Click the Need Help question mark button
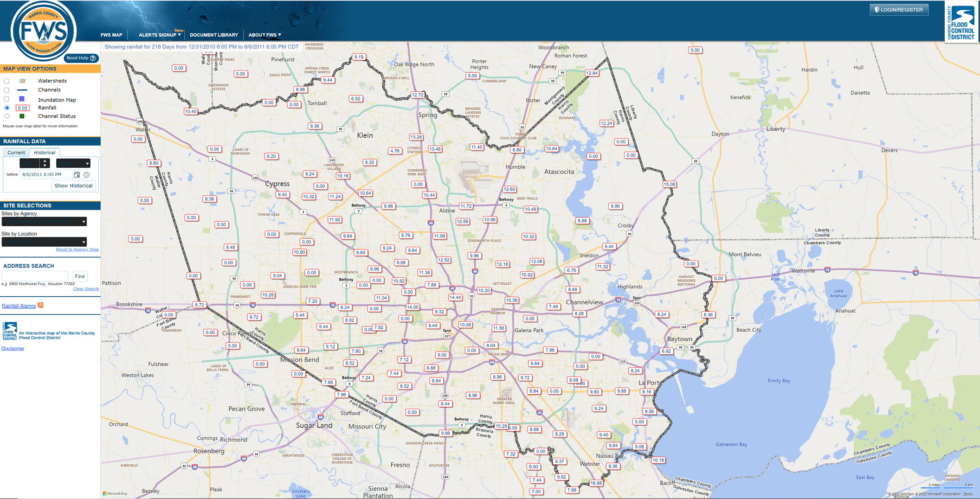Image resolution: width=980 pixels, height=499 pixels. pos(81,58)
